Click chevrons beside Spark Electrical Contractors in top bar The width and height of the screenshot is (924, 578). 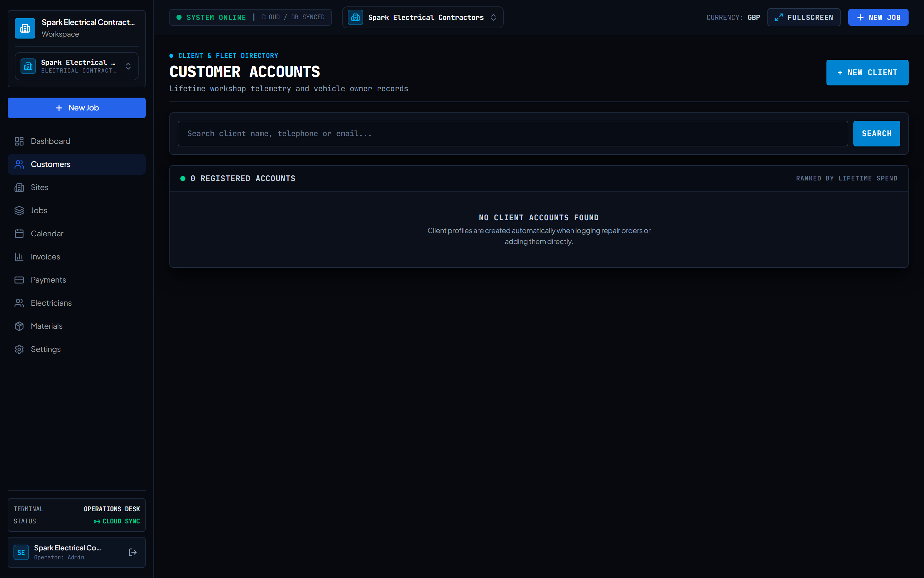click(493, 17)
